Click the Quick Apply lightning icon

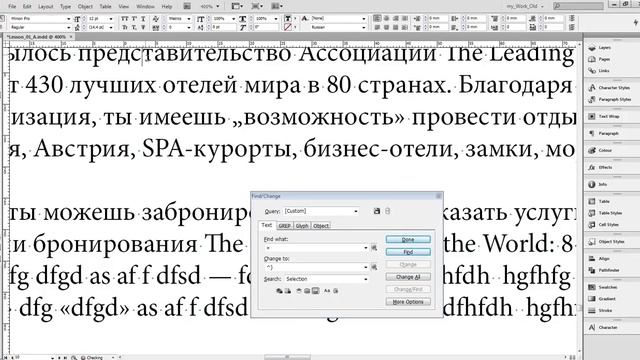[x=636, y=23]
